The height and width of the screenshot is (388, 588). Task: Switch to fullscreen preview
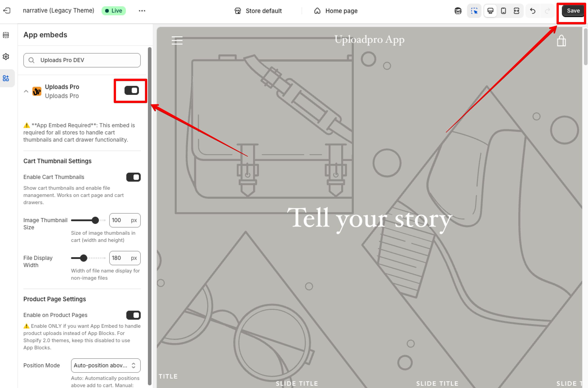point(517,11)
